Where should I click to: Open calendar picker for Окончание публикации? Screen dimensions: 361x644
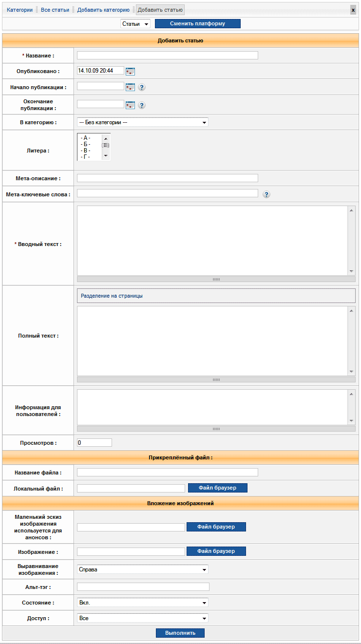tap(130, 105)
